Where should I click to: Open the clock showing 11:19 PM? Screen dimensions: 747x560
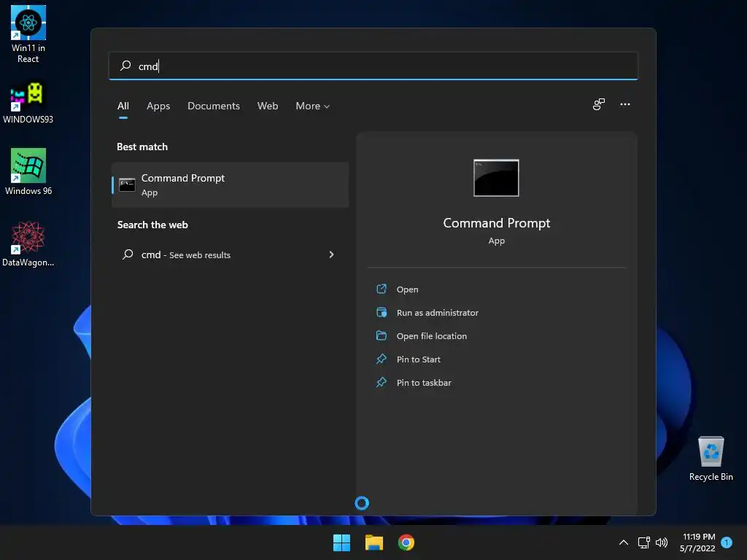click(697, 542)
